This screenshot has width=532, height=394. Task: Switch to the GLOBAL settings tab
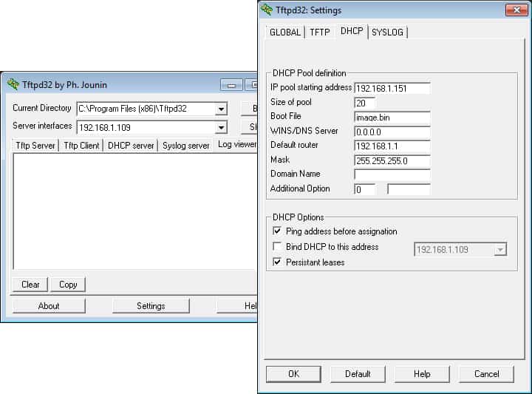[284, 32]
